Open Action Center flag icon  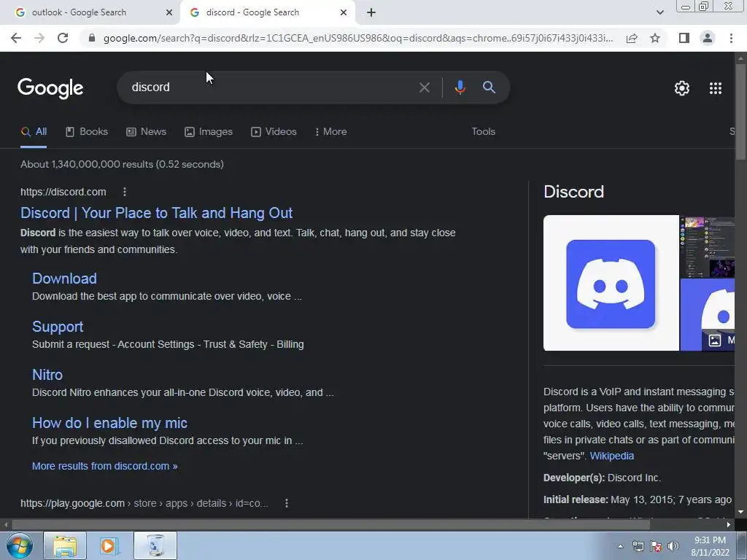tap(656, 546)
